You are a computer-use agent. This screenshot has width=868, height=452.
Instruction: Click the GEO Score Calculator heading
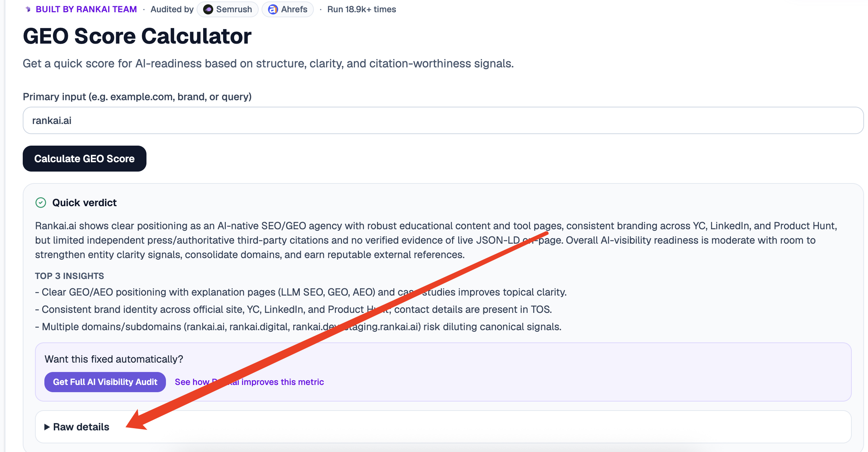click(x=137, y=36)
